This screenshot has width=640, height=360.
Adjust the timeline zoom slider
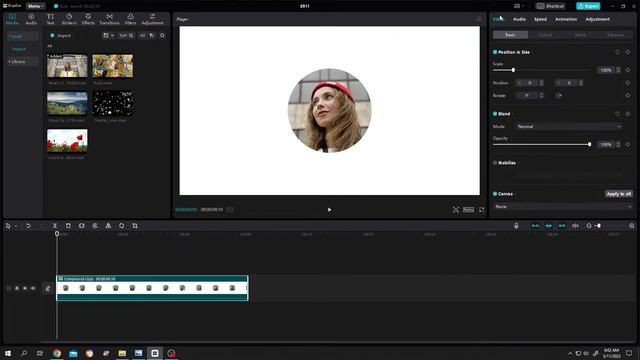pyautogui.click(x=598, y=226)
